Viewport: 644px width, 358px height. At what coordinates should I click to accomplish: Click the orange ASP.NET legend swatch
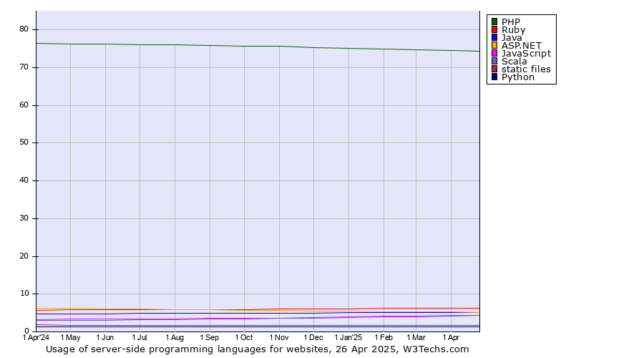[494, 45]
